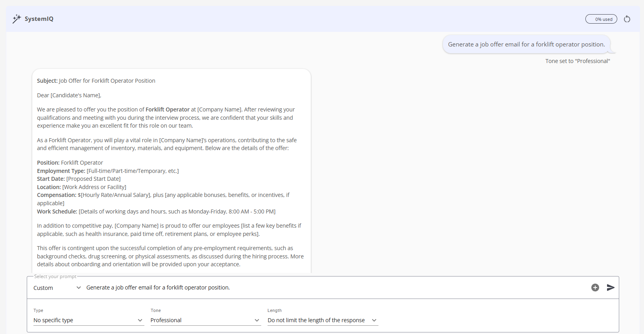
Task: Click the user message bubble about forklift operator
Action: [526, 45]
